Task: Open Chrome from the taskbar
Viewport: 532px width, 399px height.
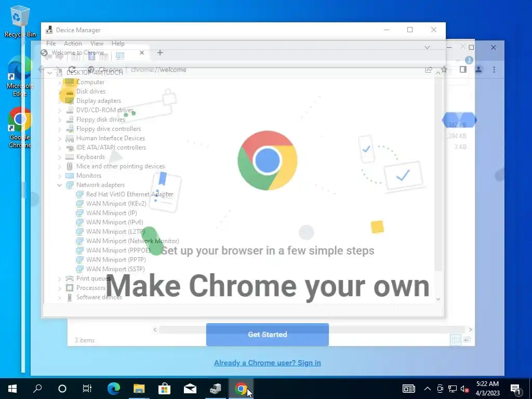Action: point(241,389)
